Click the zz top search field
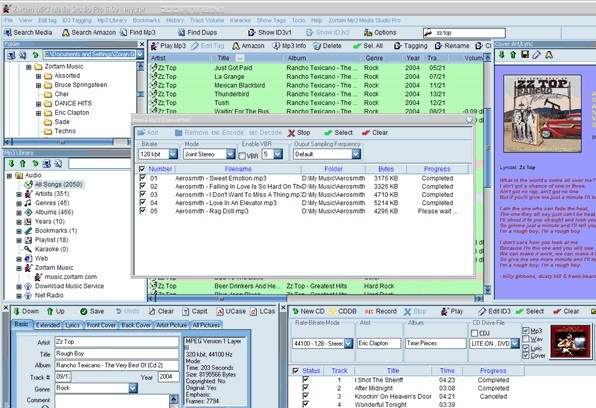 click(464, 33)
